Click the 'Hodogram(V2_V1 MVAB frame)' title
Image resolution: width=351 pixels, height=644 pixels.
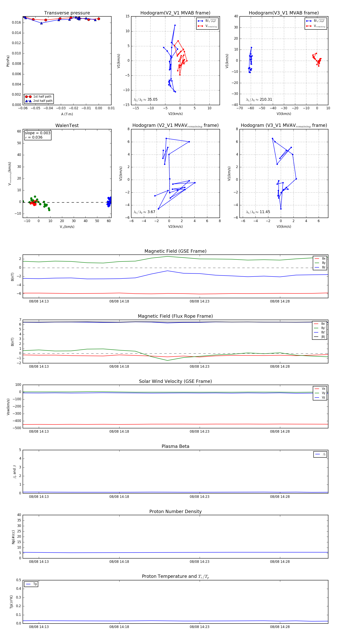tap(175, 13)
